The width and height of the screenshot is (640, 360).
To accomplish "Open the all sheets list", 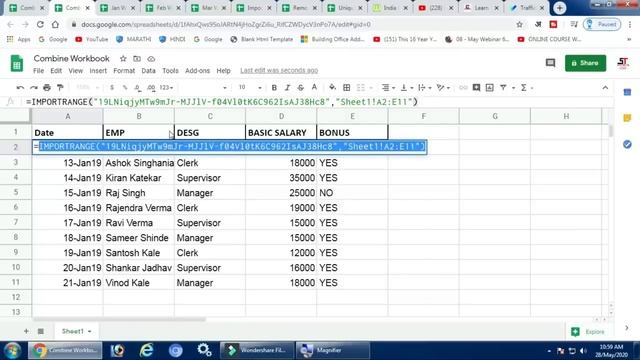I will [40, 331].
